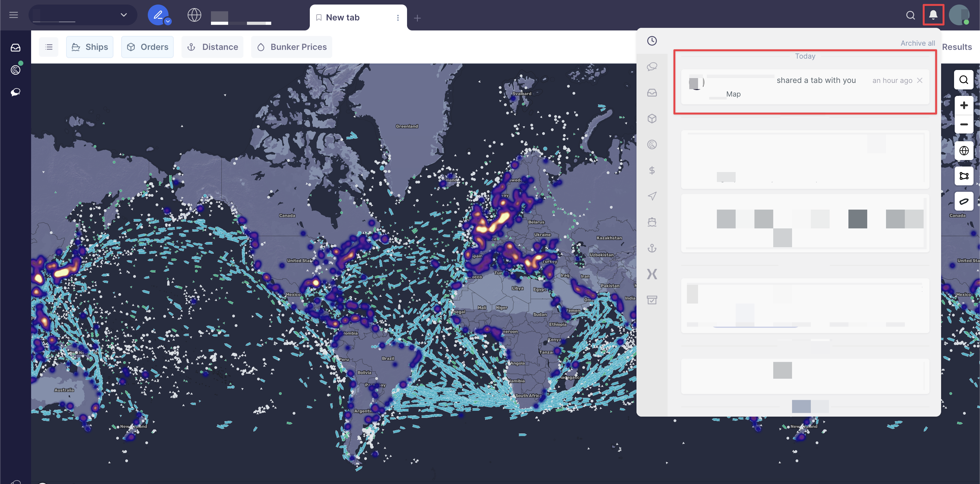Open the global search magnifier in header
The height and width of the screenshot is (484, 980).
(910, 15)
